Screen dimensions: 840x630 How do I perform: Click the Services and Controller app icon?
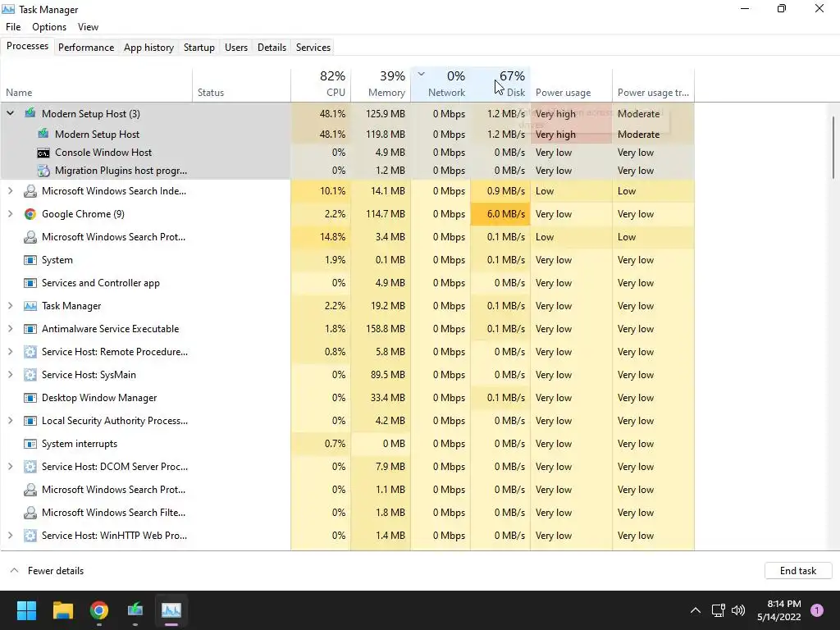pyautogui.click(x=30, y=283)
